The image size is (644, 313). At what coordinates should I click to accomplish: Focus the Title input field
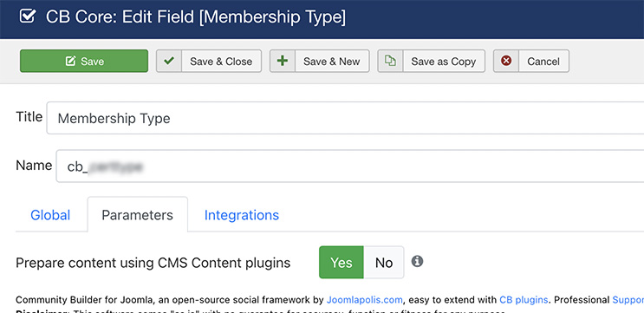(x=345, y=118)
